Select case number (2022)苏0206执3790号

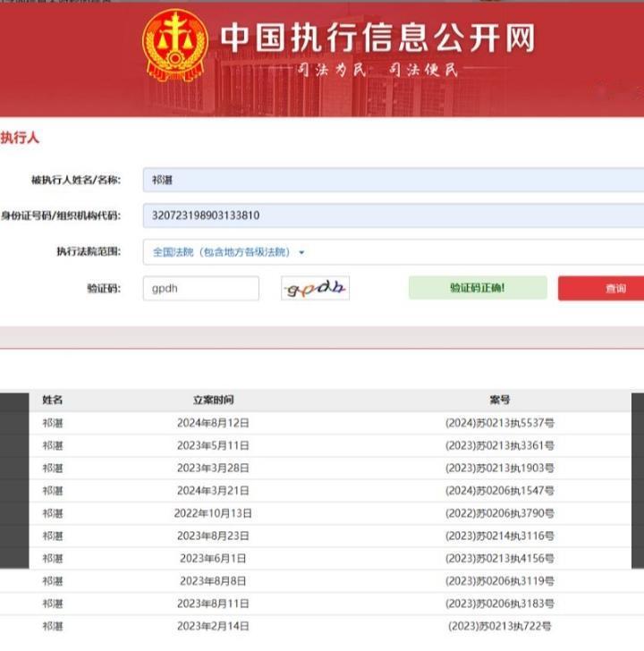point(499,513)
